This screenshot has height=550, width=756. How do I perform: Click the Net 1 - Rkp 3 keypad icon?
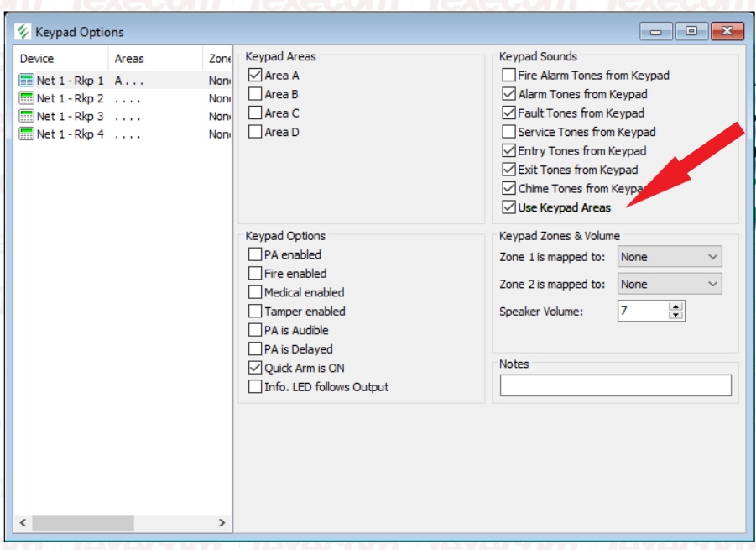click(27, 116)
